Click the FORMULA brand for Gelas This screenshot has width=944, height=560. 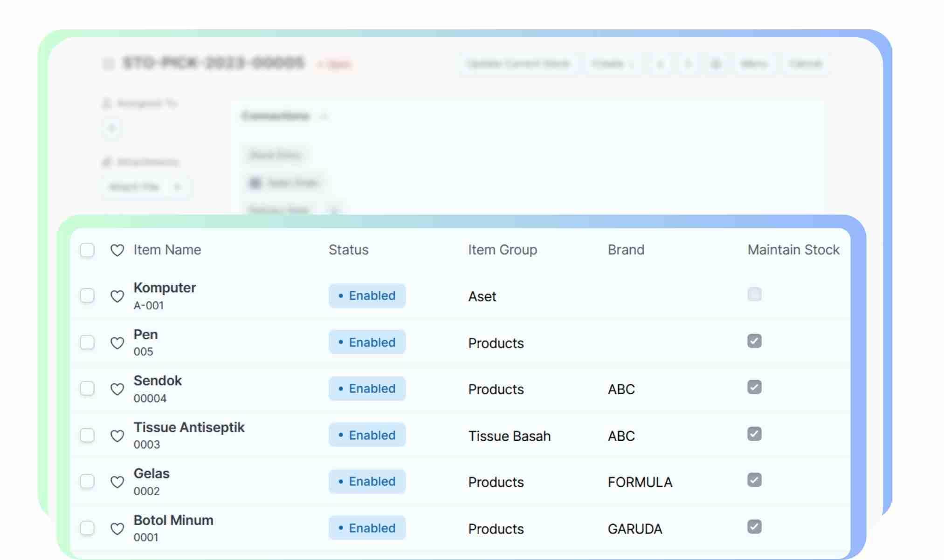pos(640,482)
